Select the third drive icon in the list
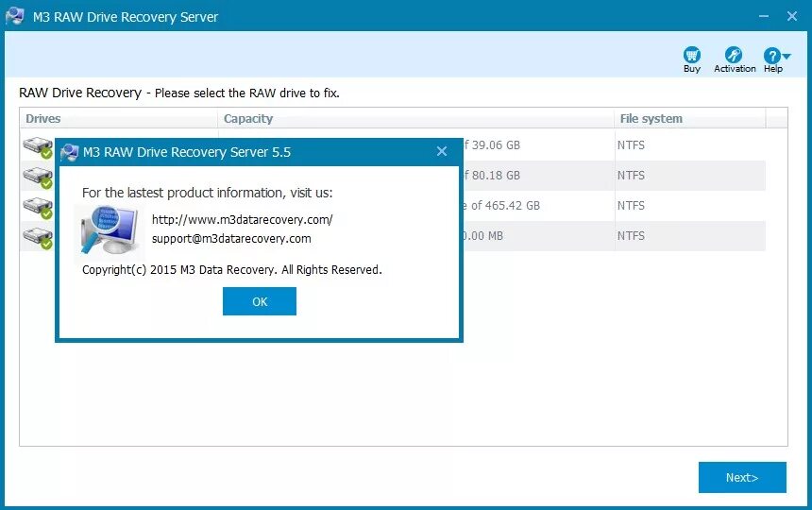Image resolution: width=812 pixels, height=510 pixels. [38, 208]
